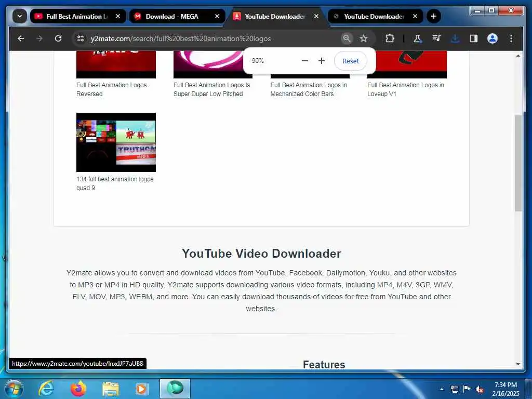Screen dimensions: 532x399
Task: Click the Features heading
Action: tap(324, 364)
